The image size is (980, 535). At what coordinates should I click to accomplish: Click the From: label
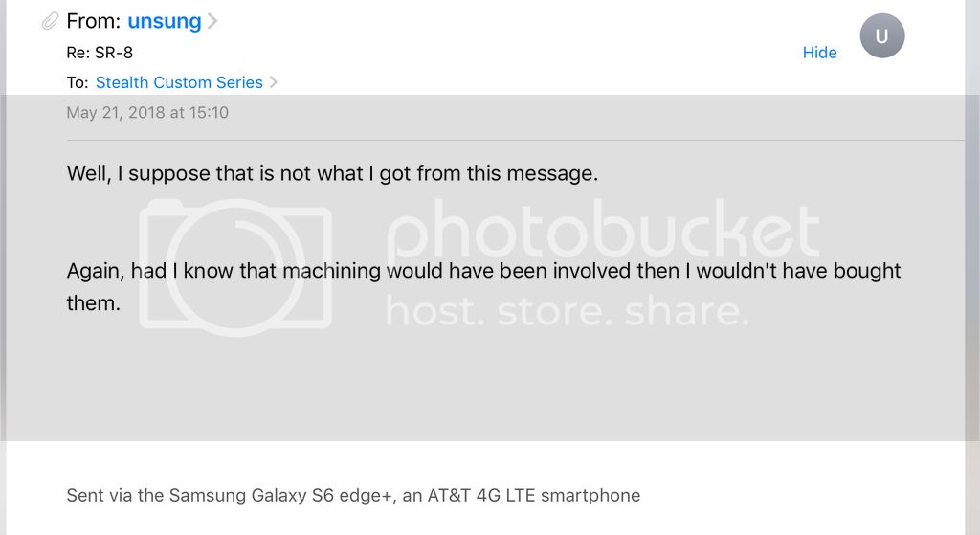tap(94, 21)
